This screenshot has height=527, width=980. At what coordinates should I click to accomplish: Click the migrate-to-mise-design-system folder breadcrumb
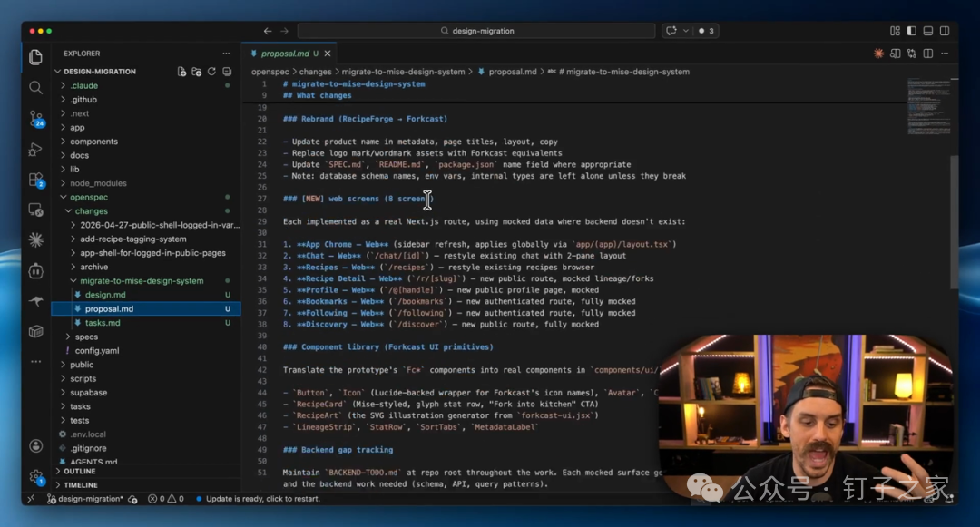tap(403, 72)
